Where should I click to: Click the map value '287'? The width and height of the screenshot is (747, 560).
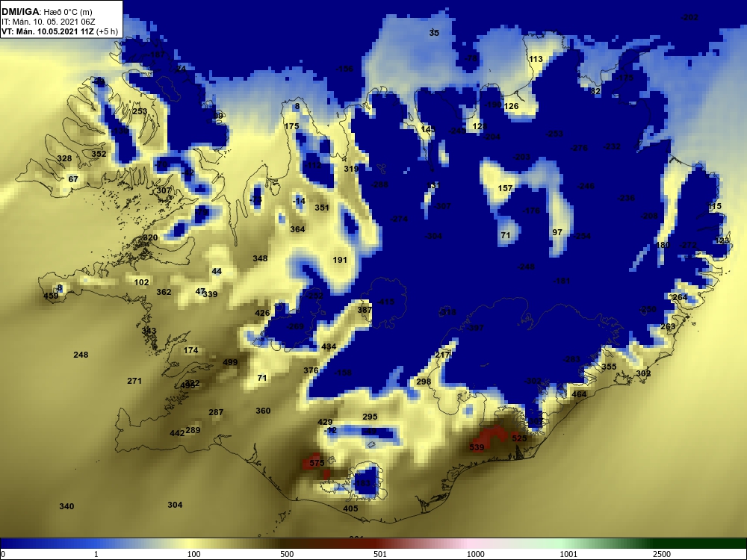click(x=216, y=412)
